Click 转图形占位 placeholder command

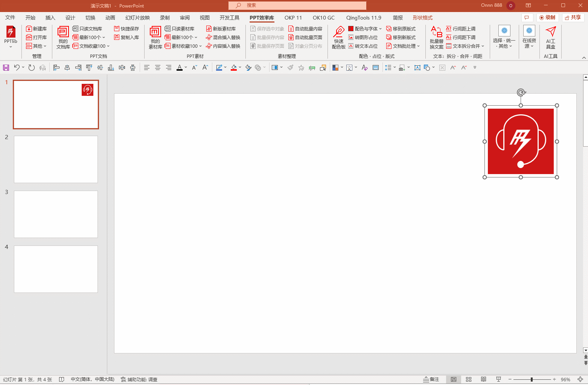(x=363, y=37)
